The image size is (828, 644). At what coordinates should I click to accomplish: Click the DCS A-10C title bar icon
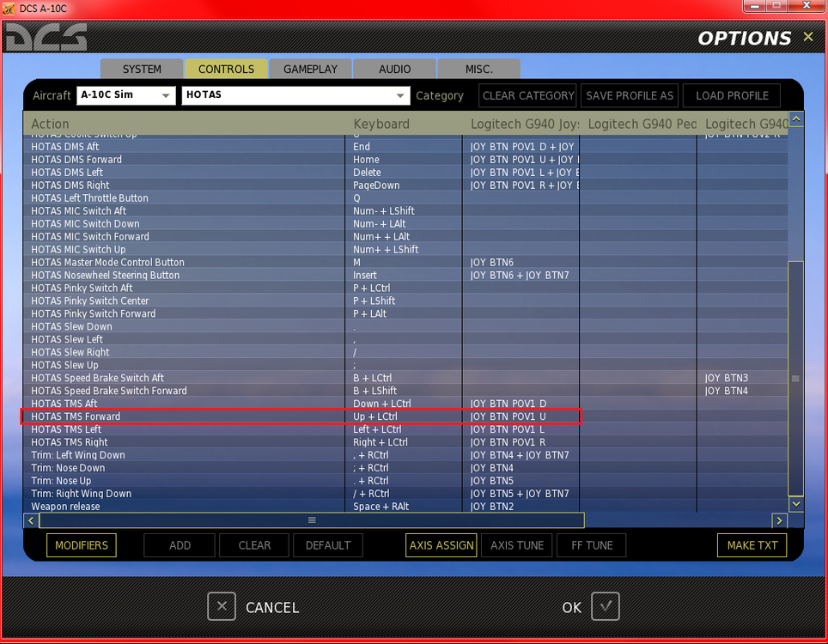coord(9,9)
